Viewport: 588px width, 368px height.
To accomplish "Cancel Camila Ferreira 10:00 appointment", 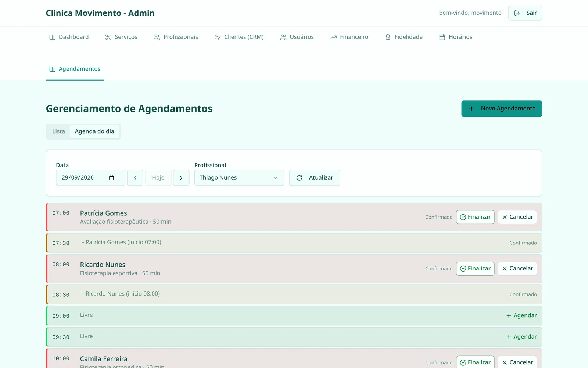I will pyautogui.click(x=517, y=362).
